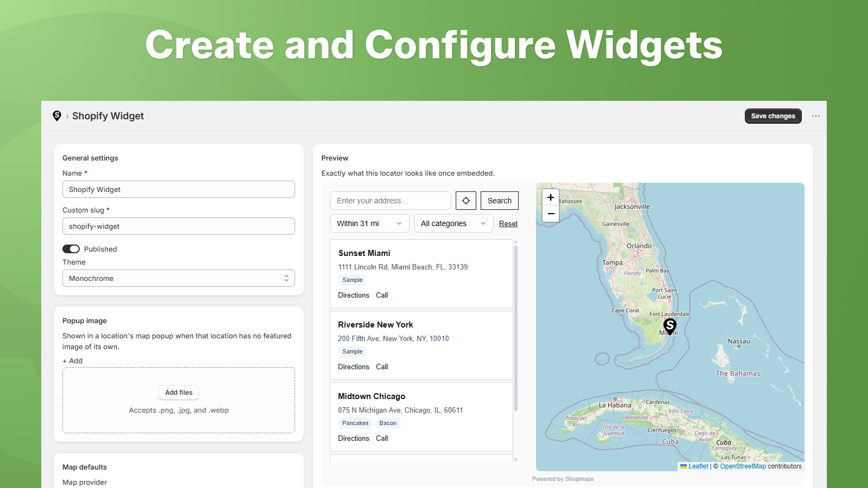Viewport: 868px width, 488px height.
Task: Get Directions to Sunset Miami
Action: [x=354, y=295]
